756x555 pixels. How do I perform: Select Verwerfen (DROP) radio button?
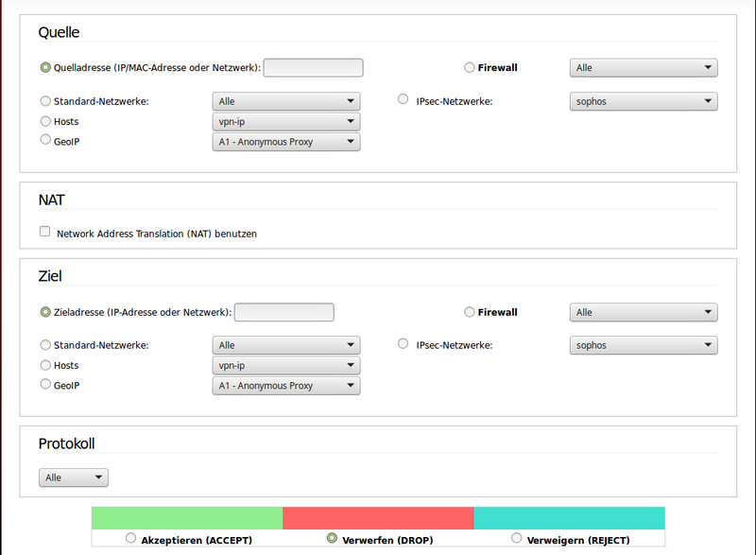click(332, 538)
